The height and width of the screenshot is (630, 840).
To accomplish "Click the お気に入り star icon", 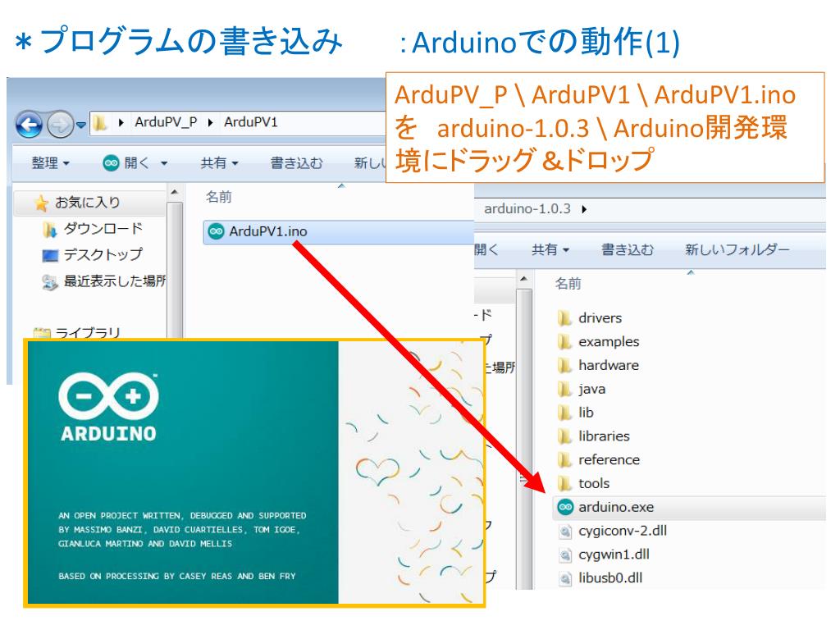I will [41, 203].
